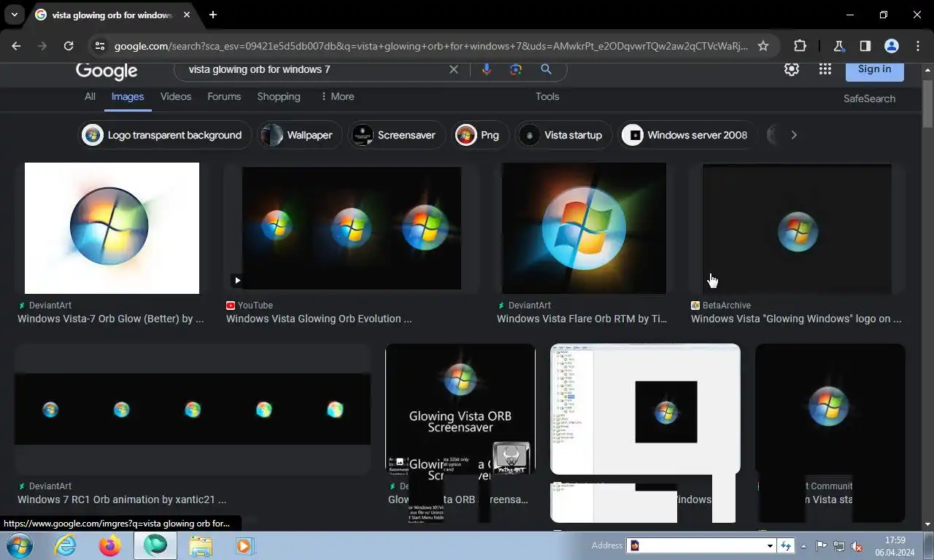Switch to the All results tab
Image resolution: width=934 pixels, height=560 pixels.
90,96
